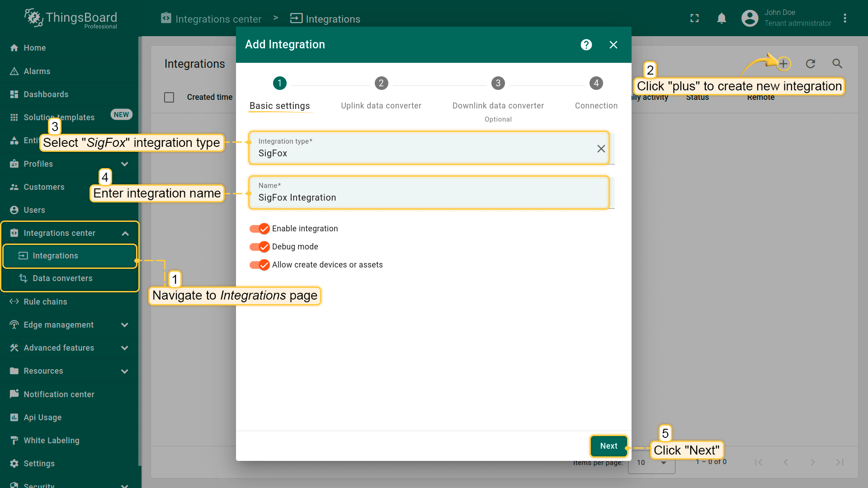Click the notifications bell icon
Image resolution: width=868 pixels, height=488 pixels.
point(722,18)
